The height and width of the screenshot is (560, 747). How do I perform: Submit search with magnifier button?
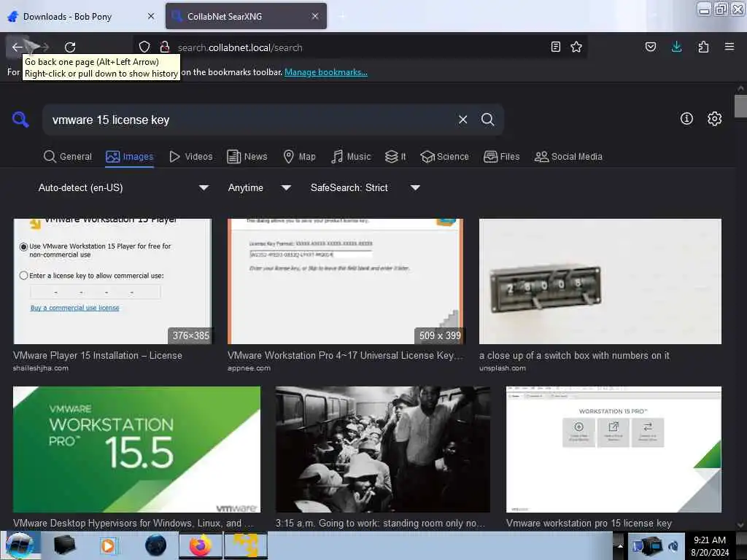pos(487,120)
